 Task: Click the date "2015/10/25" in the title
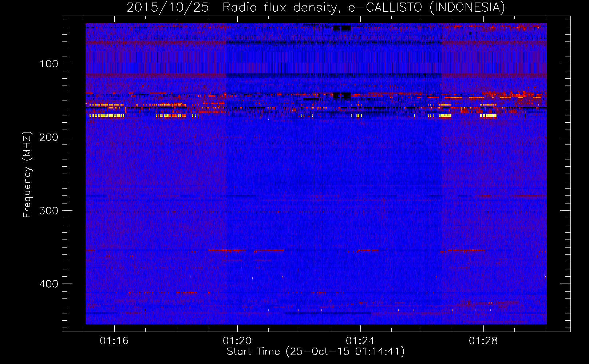click(168, 7)
